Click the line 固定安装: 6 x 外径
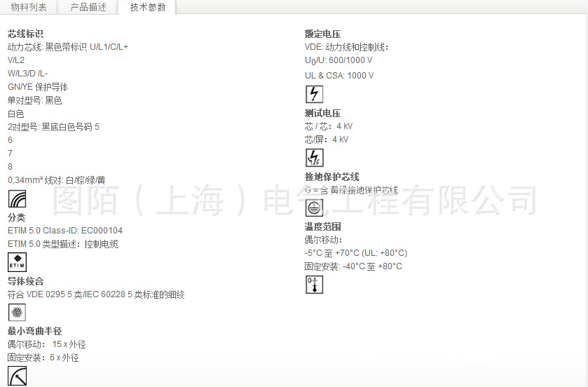The width and height of the screenshot is (588, 387). (43, 358)
